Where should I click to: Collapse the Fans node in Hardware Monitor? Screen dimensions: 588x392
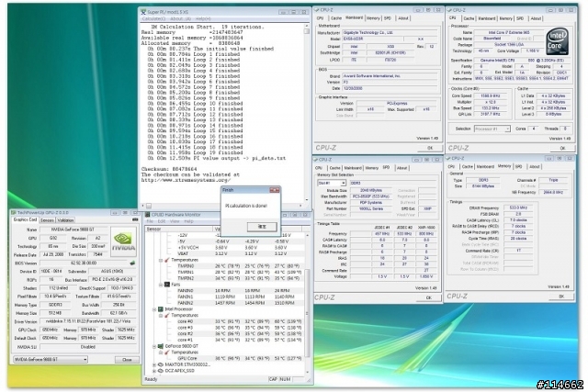coord(161,285)
